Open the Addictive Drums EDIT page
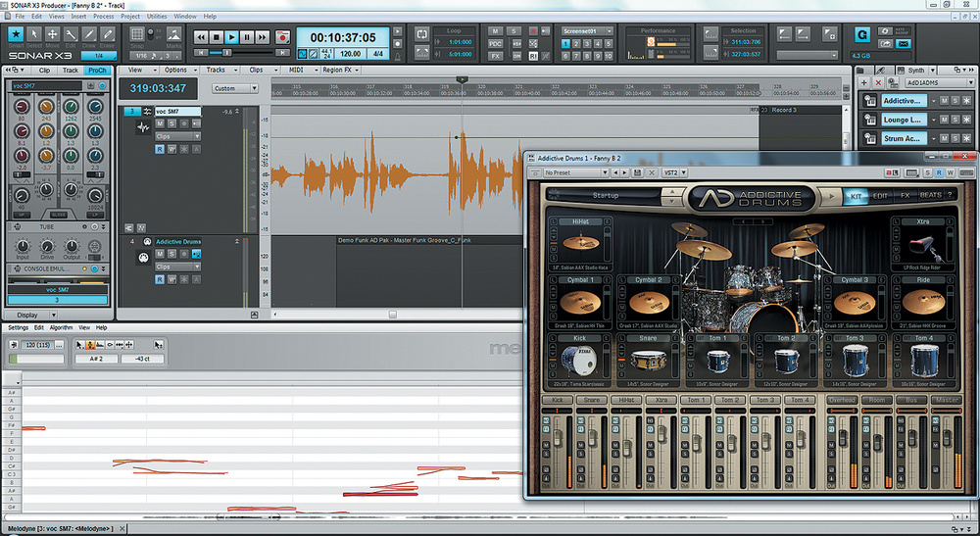This screenshot has width=980, height=536. [x=880, y=196]
